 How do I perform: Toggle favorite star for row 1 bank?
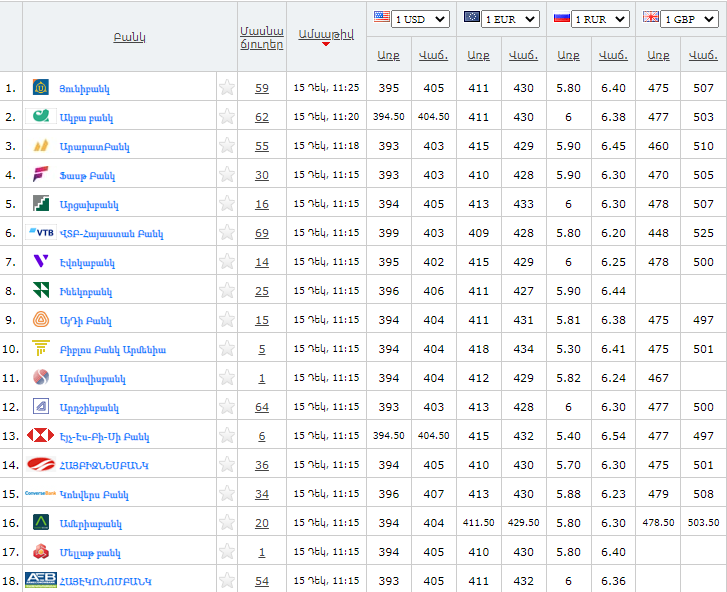pyautogui.click(x=227, y=88)
